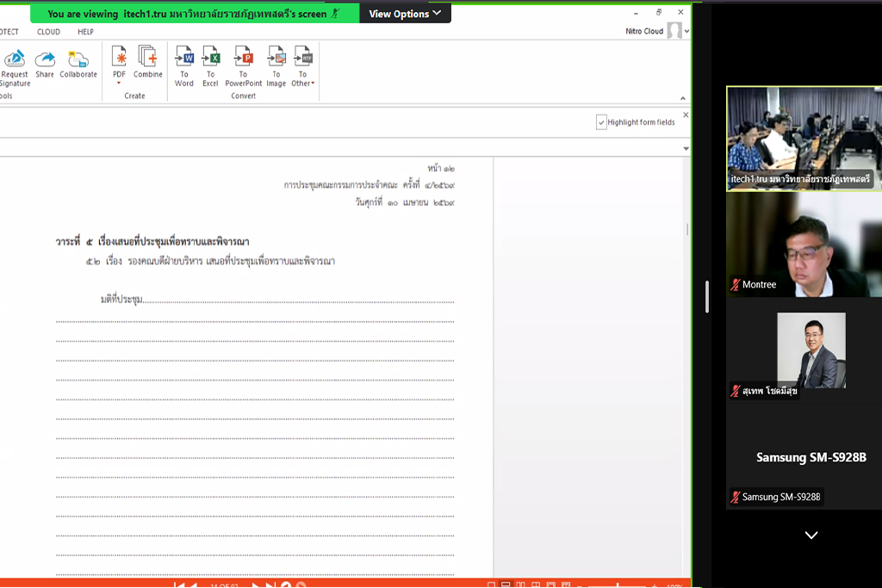Select Montree's video thumbnail

(x=804, y=244)
